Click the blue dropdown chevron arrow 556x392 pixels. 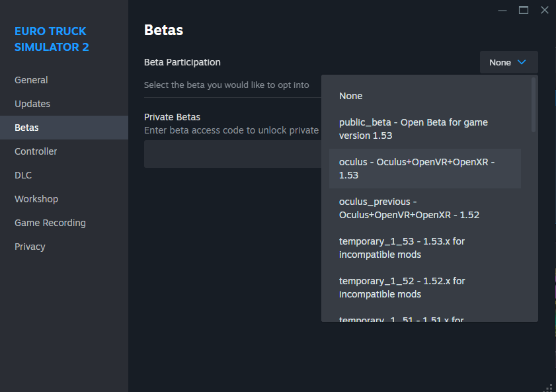(x=522, y=62)
